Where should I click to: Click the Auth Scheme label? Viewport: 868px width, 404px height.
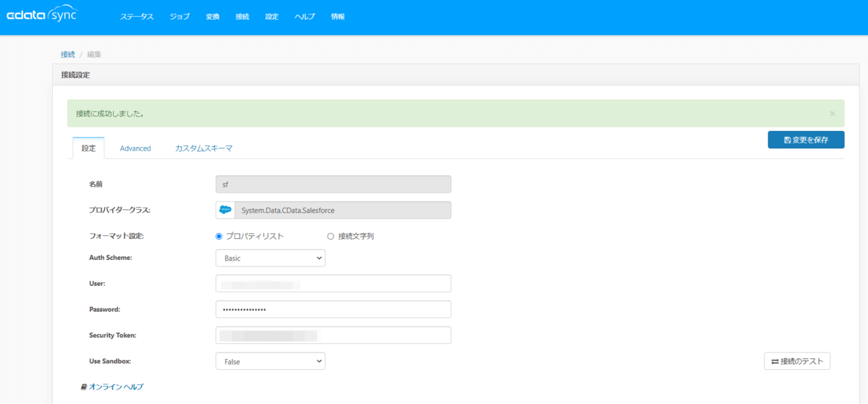click(x=110, y=258)
